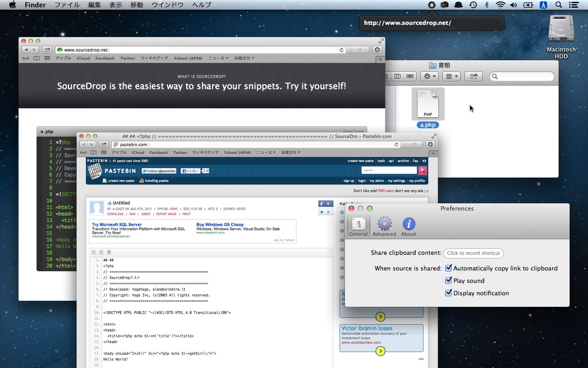This screenshot has width=588, height=368.
Task: Open the 編集 menu
Action: pyautogui.click(x=95, y=5)
